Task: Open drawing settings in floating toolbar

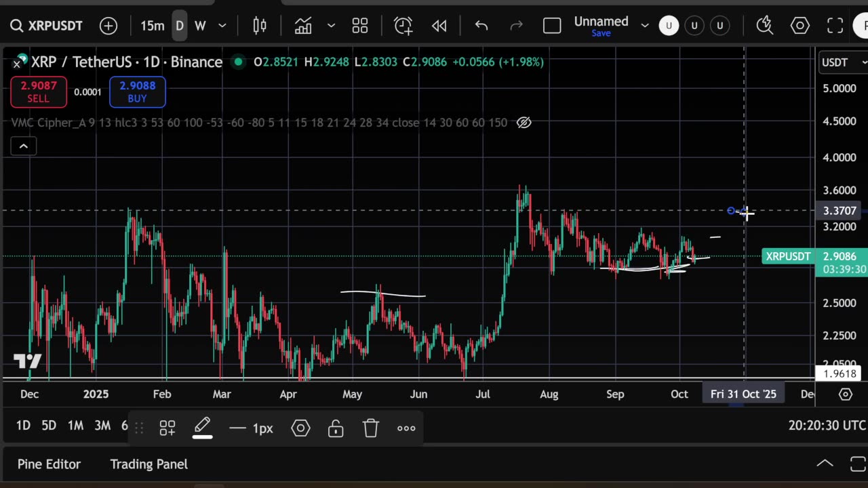Action: [x=300, y=428]
